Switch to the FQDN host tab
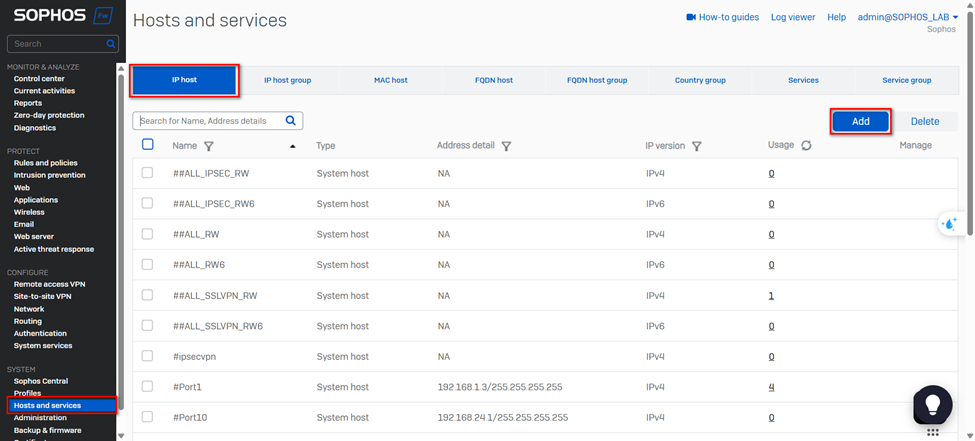The width and height of the screenshot is (975, 441). pyautogui.click(x=494, y=80)
